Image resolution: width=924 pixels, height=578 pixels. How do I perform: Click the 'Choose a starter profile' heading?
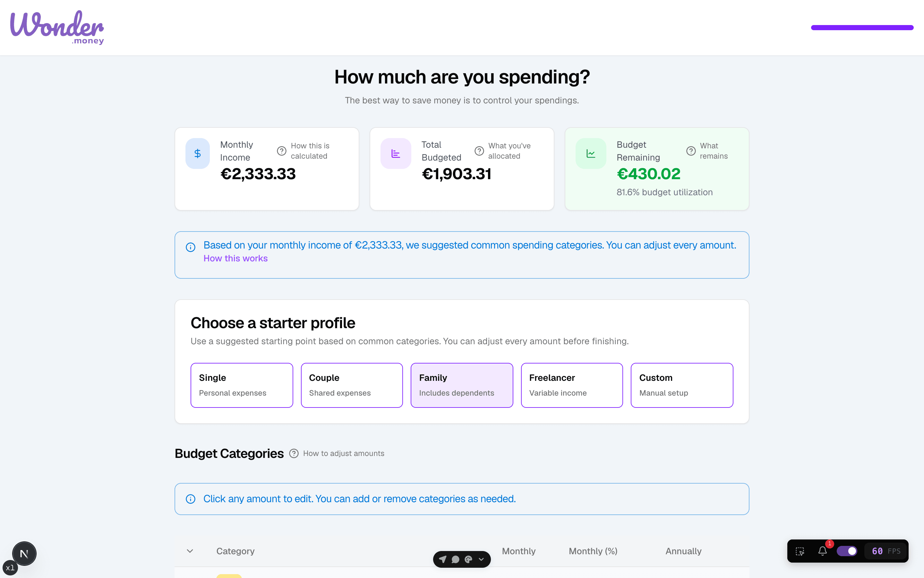273,323
